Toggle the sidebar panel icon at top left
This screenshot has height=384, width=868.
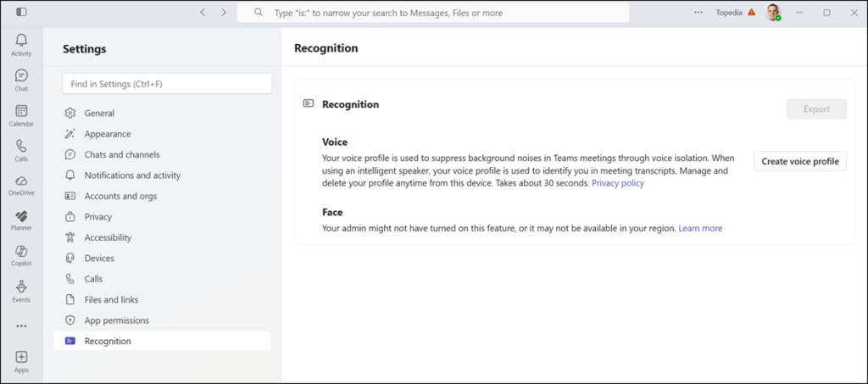point(21,12)
